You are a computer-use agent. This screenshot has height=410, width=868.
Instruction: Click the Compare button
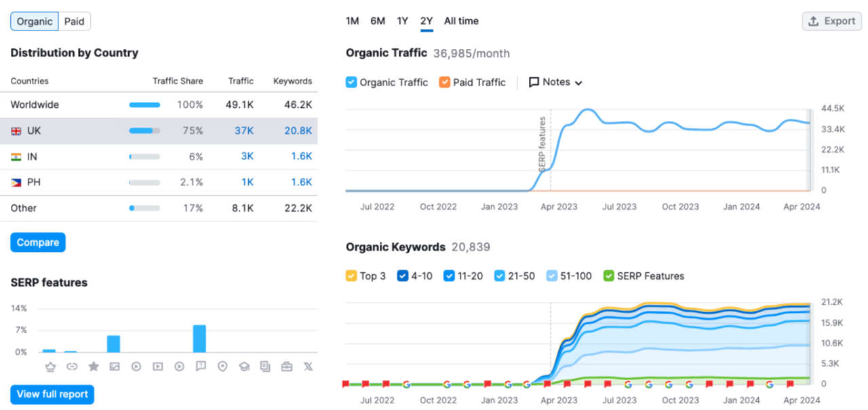pos(38,242)
